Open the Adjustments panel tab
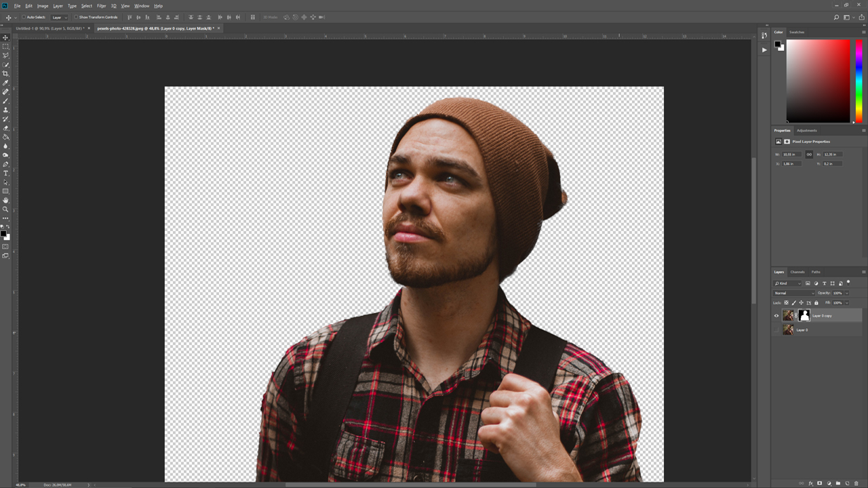This screenshot has height=488, width=868. 806,130
